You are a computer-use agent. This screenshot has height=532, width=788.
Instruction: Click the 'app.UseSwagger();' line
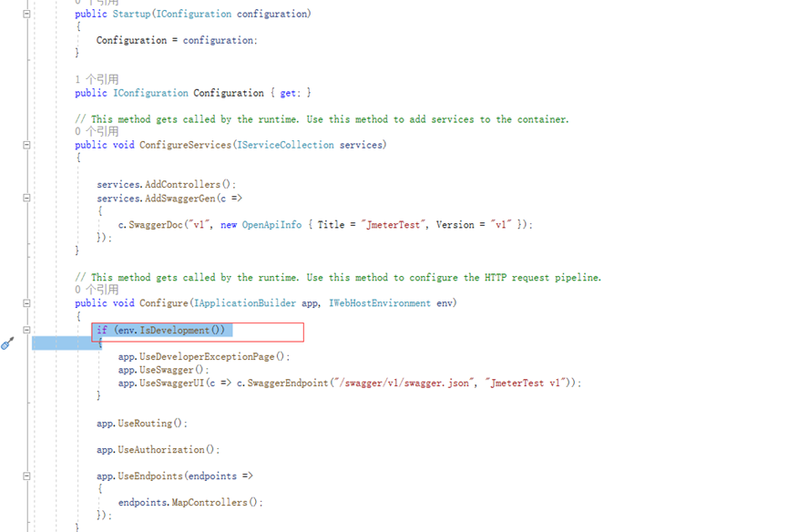click(163, 370)
